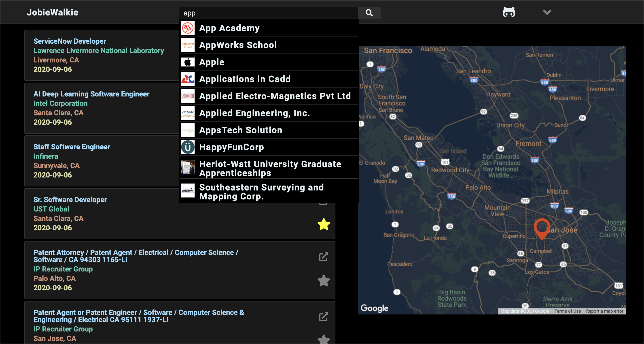Click Applied Electro-Magnetics logo icon
644x344 pixels.
tap(188, 96)
